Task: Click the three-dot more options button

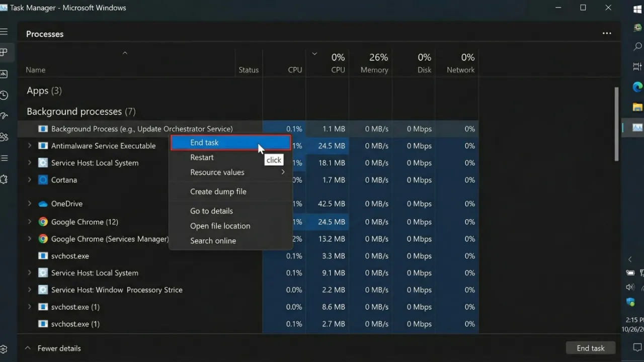Action: pos(607,34)
